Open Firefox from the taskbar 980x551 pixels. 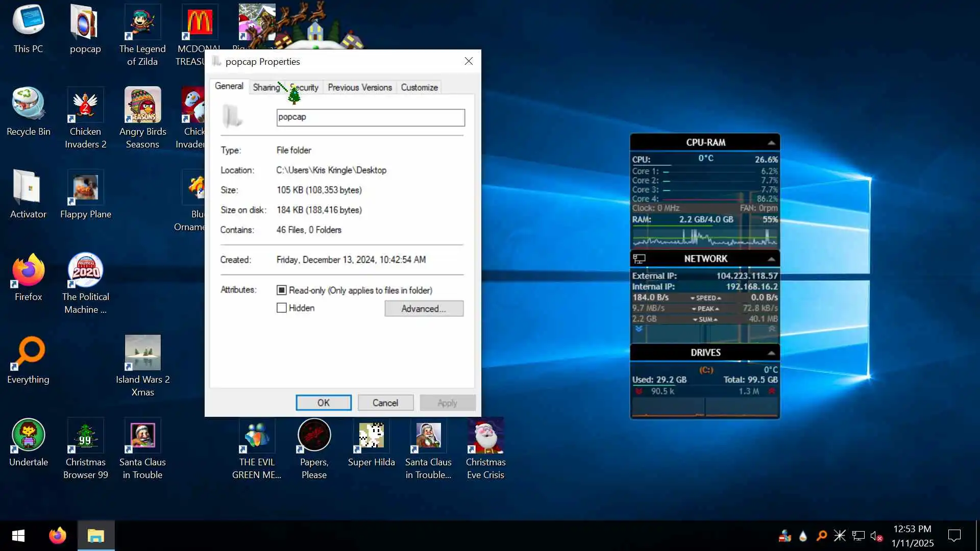tap(57, 536)
